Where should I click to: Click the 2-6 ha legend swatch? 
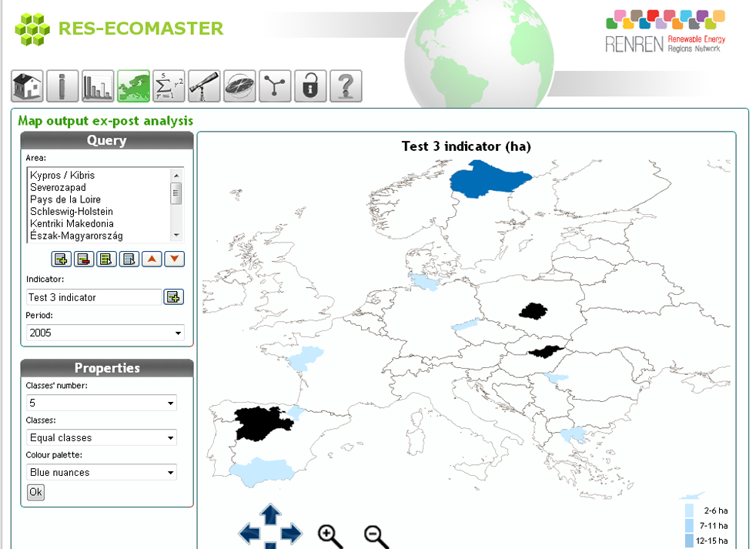(689, 511)
